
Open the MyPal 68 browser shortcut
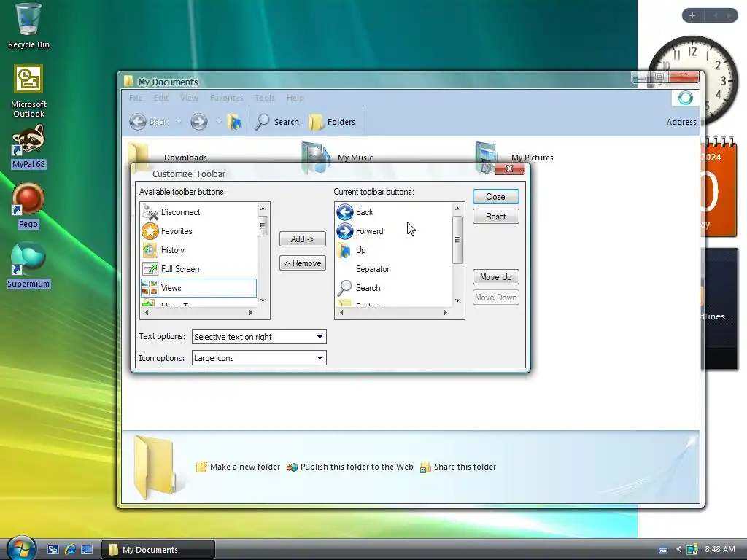click(28, 147)
